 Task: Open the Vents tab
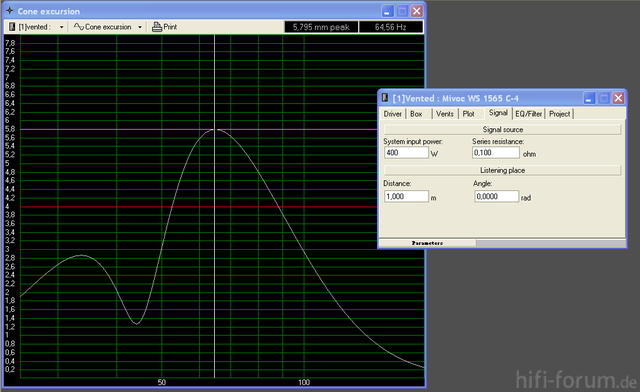pos(445,114)
